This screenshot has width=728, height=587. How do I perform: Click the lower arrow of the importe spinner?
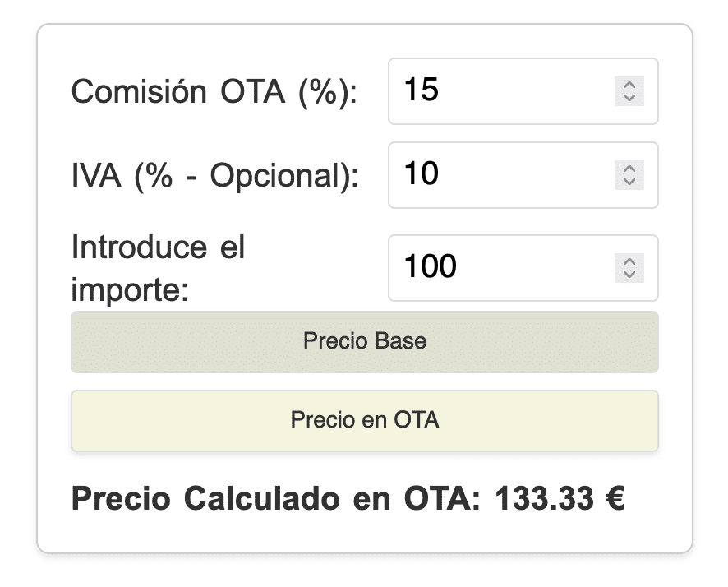[630, 275]
